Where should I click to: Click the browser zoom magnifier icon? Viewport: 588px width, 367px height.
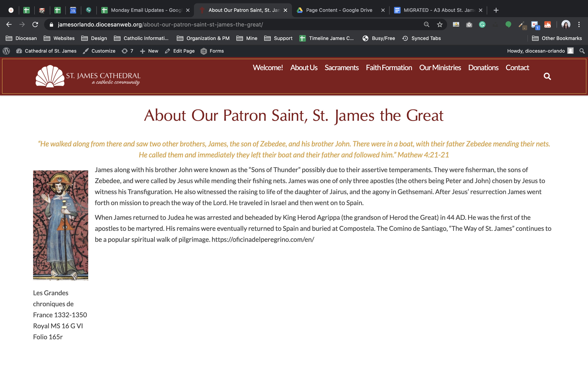(x=427, y=24)
